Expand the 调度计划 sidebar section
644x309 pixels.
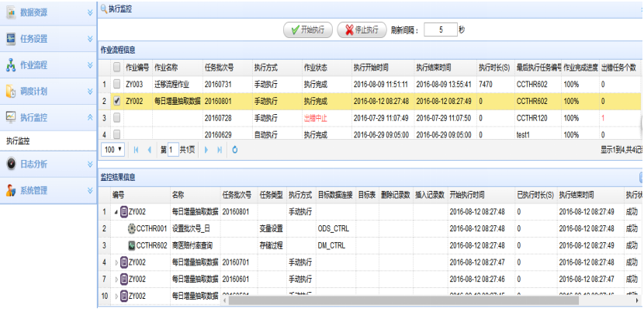90,92
